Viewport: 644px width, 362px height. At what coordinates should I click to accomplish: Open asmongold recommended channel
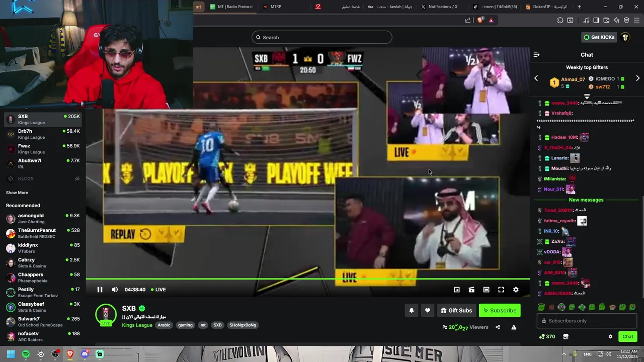coord(43,218)
